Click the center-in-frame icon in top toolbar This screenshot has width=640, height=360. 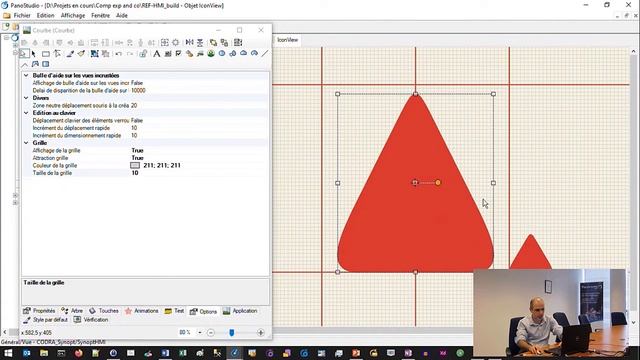pyautogui.click(x=164, y=42)
